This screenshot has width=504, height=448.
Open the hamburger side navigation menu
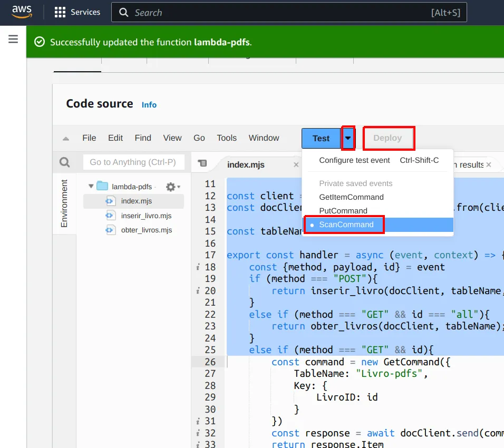pos(13,39)
